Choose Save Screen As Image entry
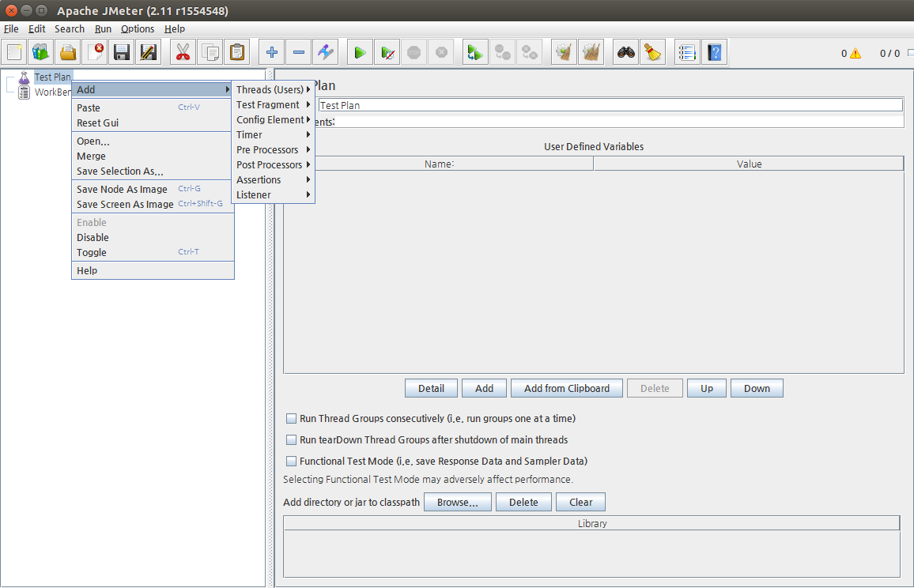Image resolution: width=914 pixels, height=588 pixels. point(152,205)
